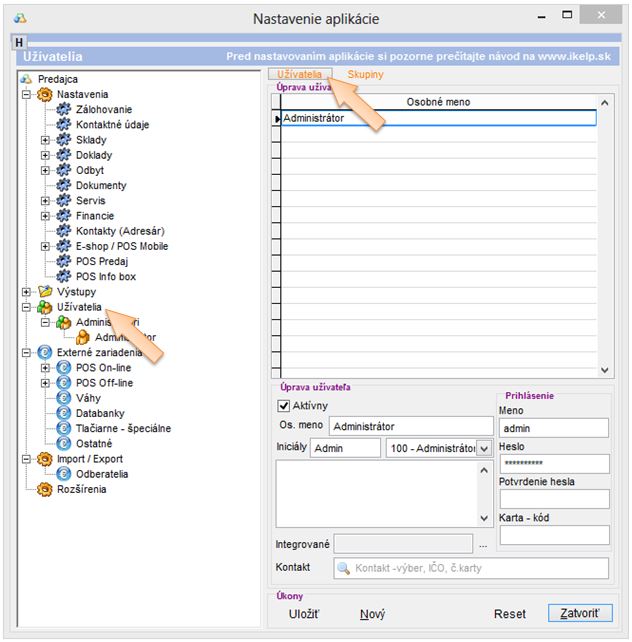632x642 pixels.
Task: Select the Databanky device icon
Action: coord(64,413)
